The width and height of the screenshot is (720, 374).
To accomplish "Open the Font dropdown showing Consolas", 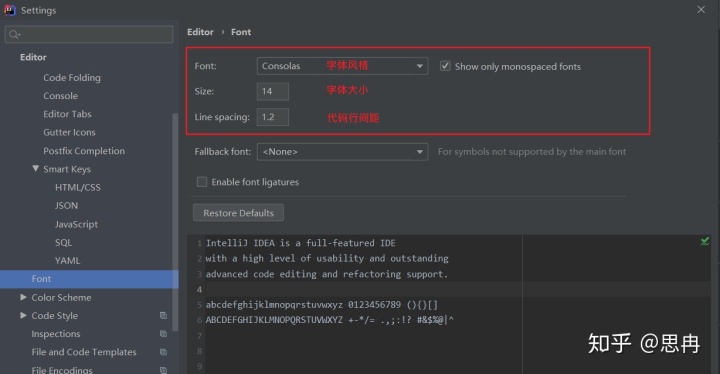I will [343, 66].
